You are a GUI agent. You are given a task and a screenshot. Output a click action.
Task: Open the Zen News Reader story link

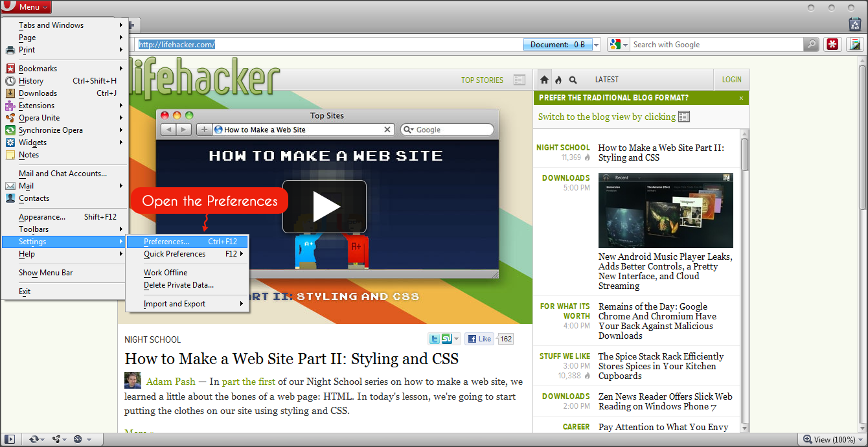coord(665,402)
